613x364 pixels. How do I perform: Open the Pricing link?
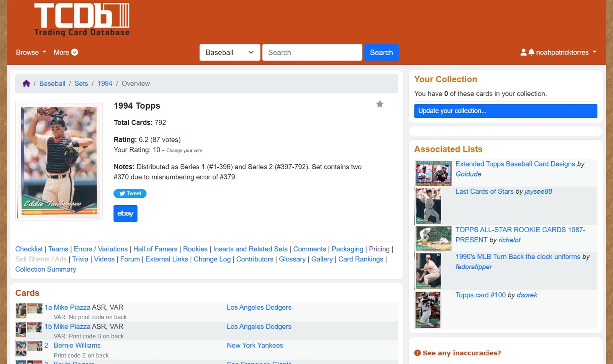point(379,249)
